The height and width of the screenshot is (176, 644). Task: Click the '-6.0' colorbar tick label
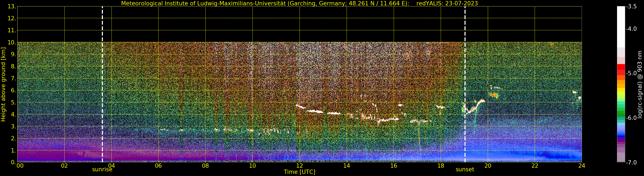631,118
